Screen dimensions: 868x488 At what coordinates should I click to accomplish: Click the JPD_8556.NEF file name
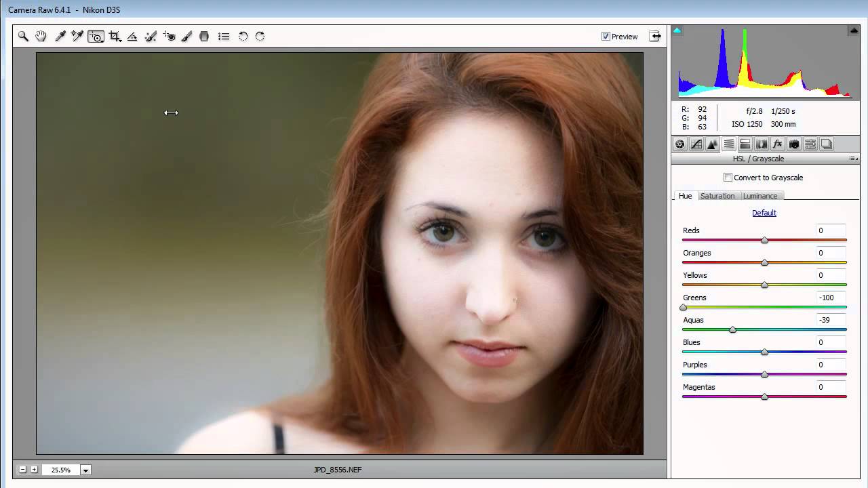point(338,470)
